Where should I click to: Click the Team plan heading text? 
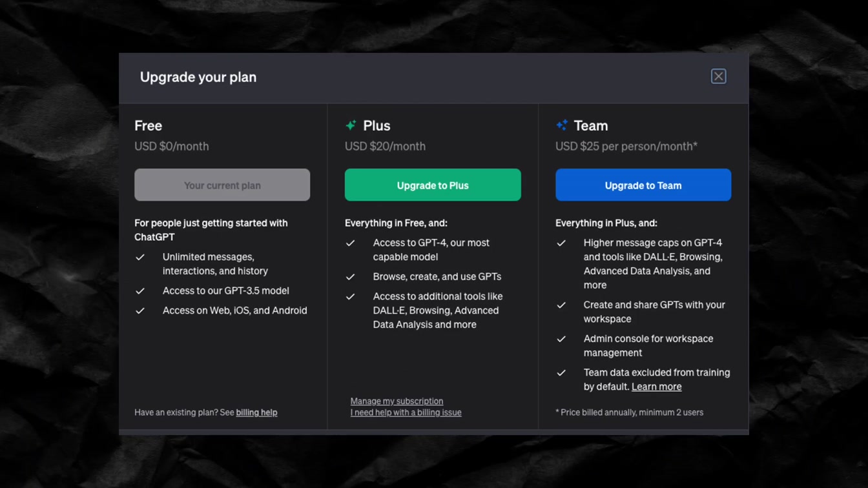[x=591, y=125]
